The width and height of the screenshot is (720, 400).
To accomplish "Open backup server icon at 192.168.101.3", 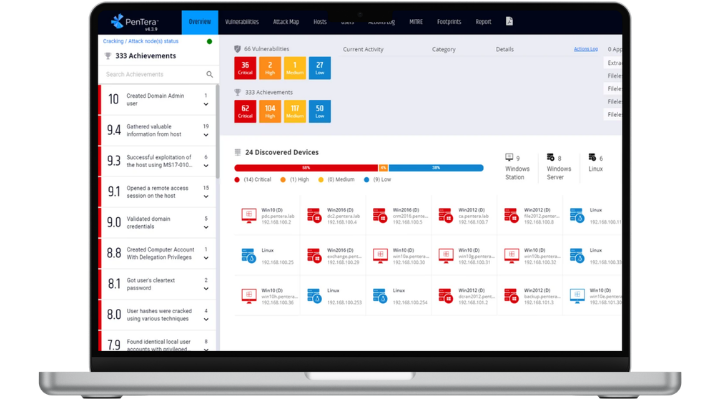I will [x=511, y=296].
